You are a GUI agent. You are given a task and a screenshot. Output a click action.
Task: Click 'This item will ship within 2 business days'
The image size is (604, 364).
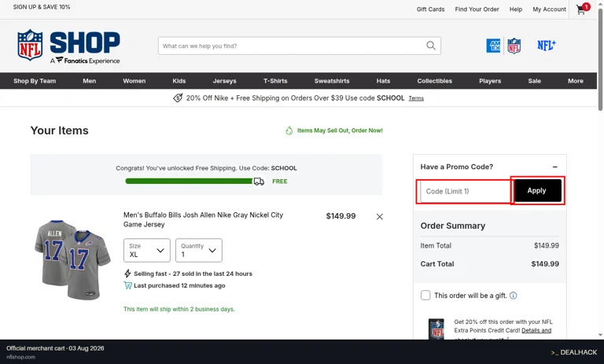(179, 309)
